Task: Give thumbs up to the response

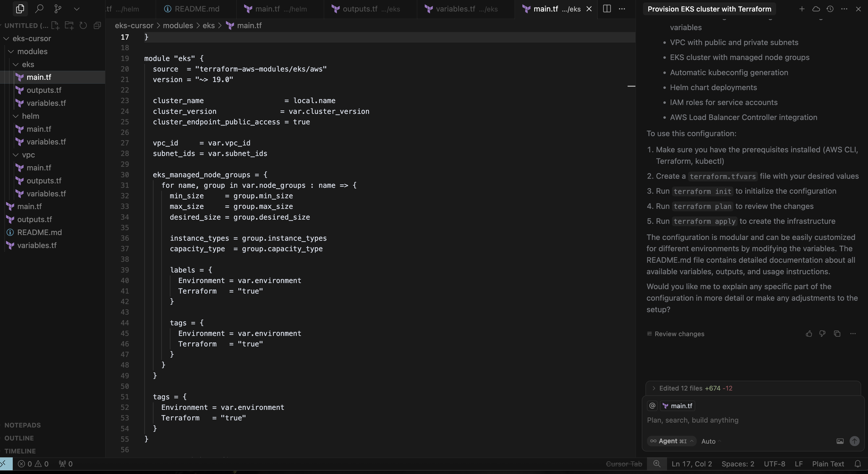Action: point(809,334)
